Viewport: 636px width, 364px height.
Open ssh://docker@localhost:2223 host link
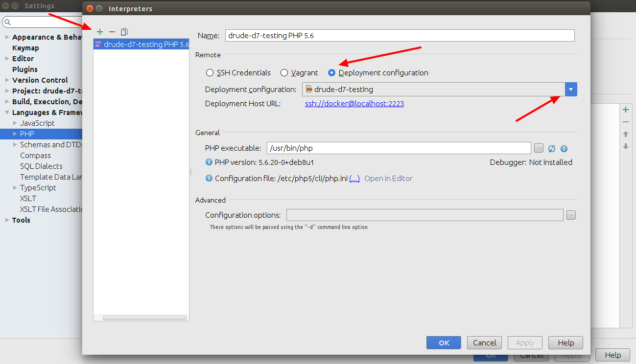pyautogui.click(x=354, y=104)
